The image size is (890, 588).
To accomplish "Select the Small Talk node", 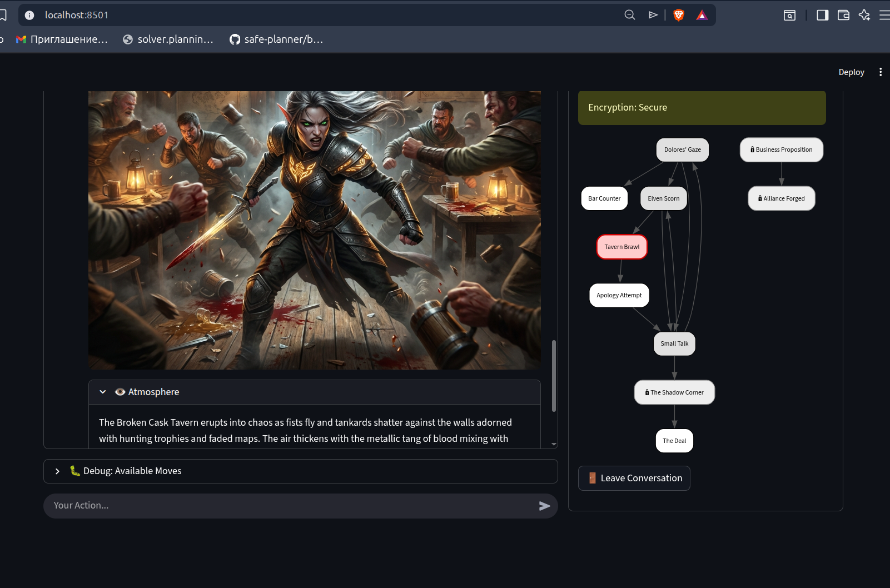I will click(x=674, y=343).
